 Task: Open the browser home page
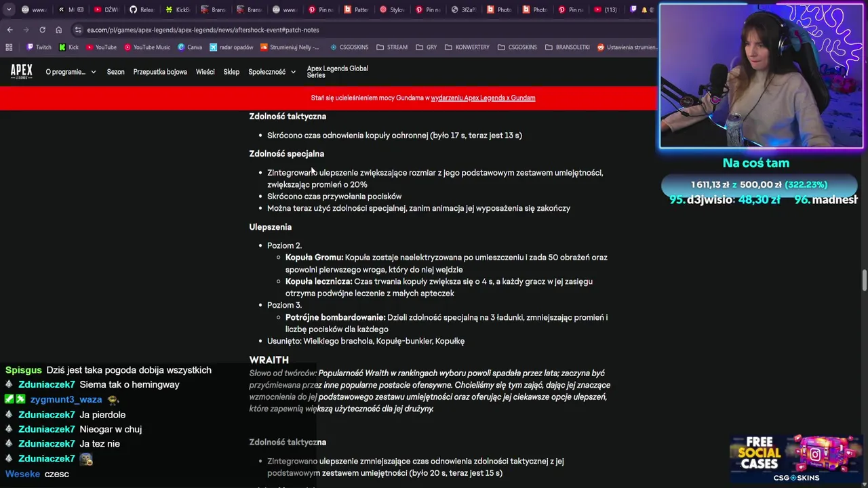pos(58,30)
